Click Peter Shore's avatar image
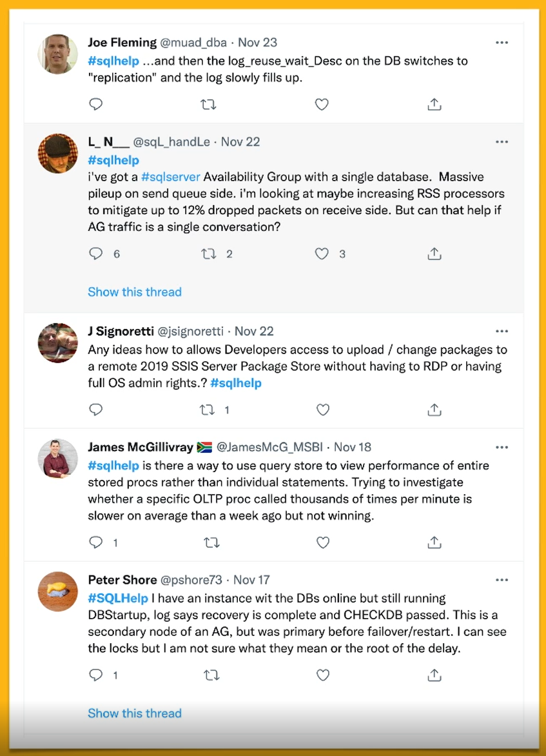546x756 pixels. (58, 592)
